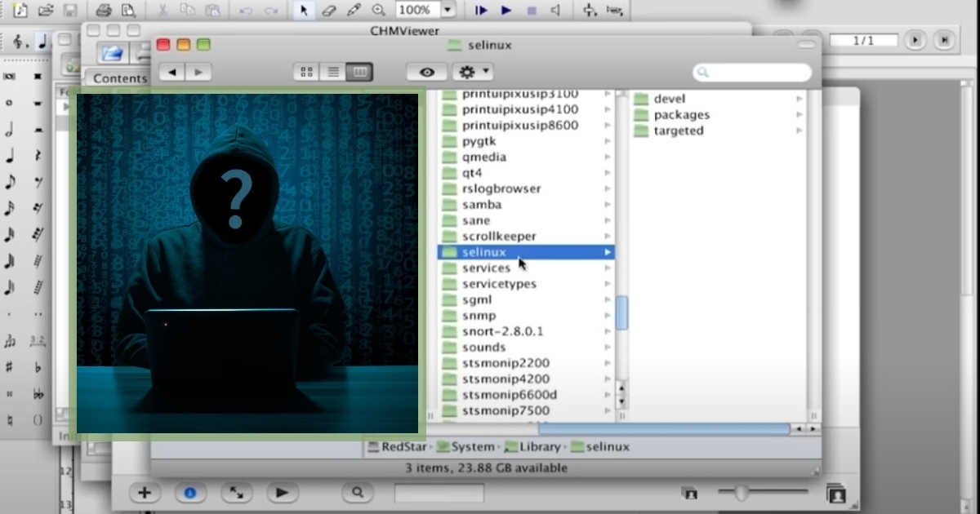Click the Quick Look eye button
The width and height of the screenshot is (980, 514).
427,73
